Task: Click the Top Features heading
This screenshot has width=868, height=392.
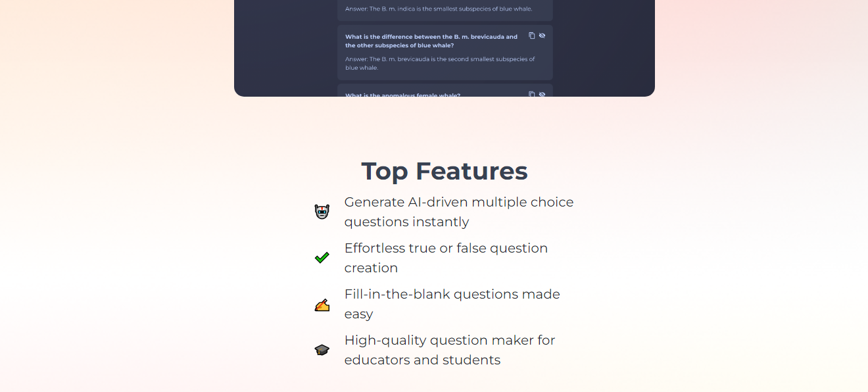Action: 444,171
